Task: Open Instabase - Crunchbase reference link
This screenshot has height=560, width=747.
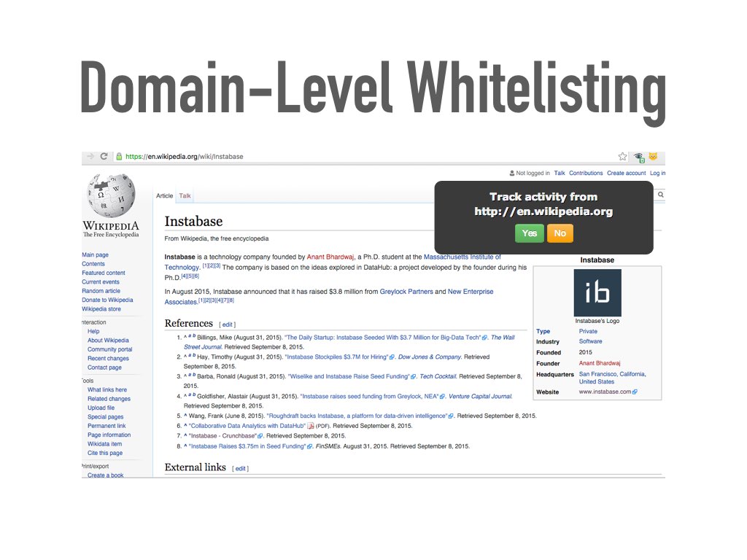Action: tap(223, 436)
